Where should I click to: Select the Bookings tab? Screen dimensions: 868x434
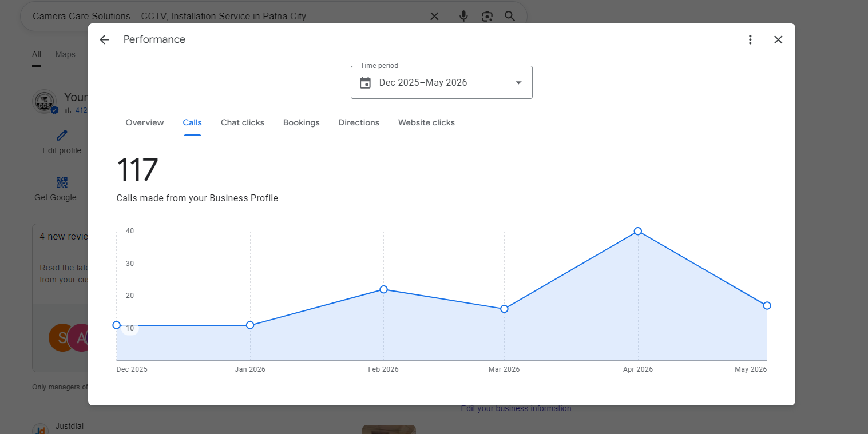coord(302,122)
